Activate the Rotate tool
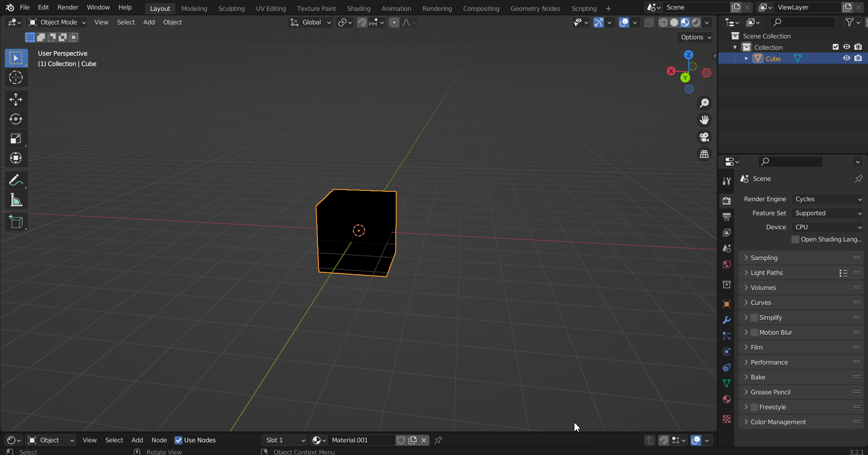868x455 pixels. click(x=16, y=119)
